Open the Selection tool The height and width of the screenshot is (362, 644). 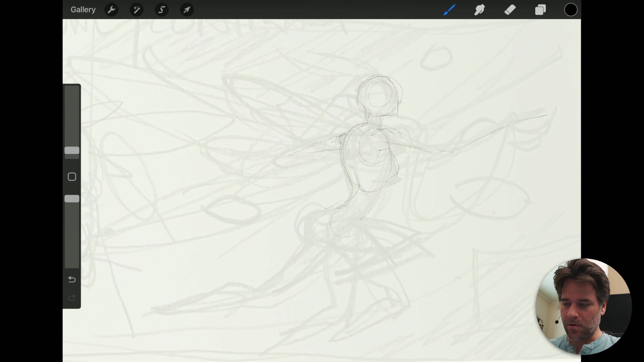[x=162, y=10]
